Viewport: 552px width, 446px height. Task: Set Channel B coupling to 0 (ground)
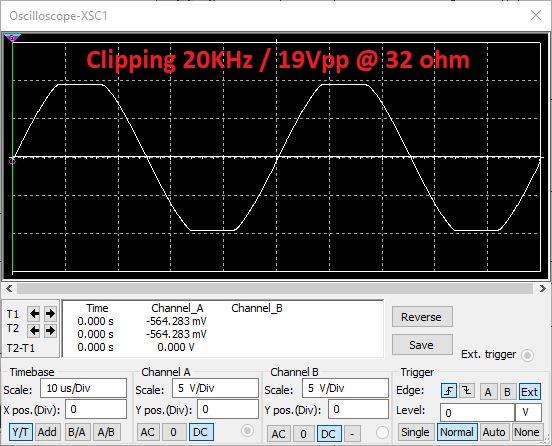[x=303, y=434]
